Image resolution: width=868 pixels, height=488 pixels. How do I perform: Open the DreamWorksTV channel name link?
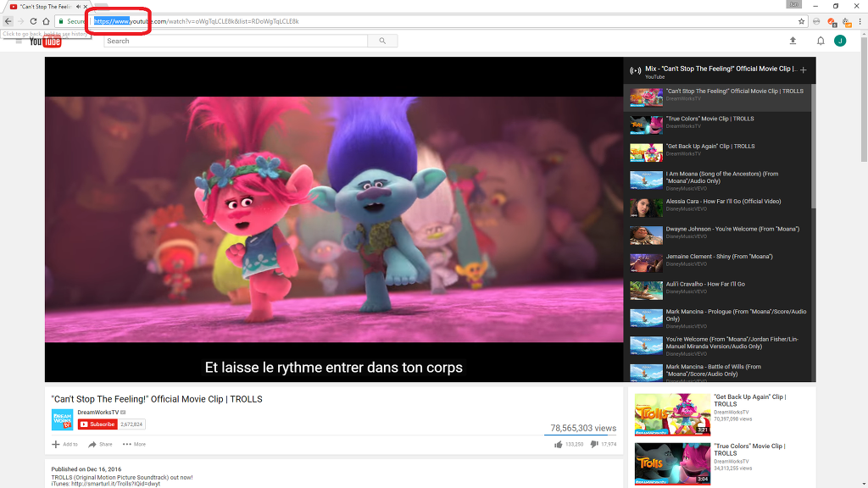coord(98,413)
